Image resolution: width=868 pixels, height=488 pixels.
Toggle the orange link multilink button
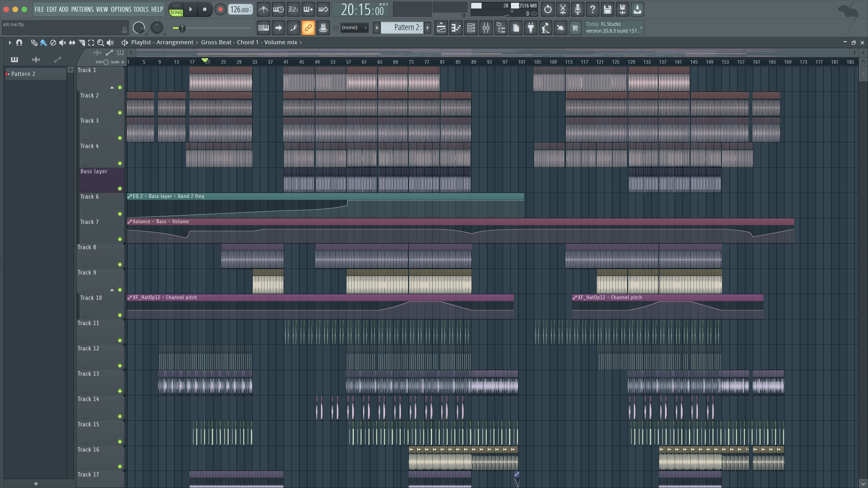[x=308, y=28]
